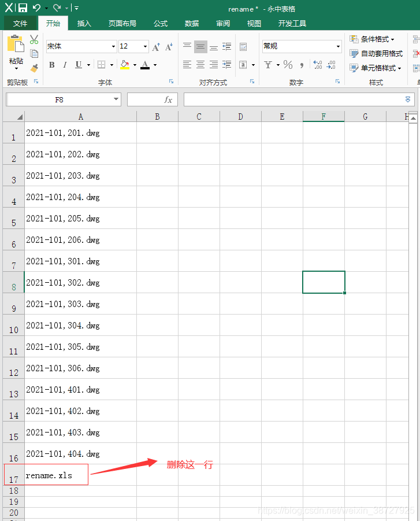Toggle underline formatting U
This screenshot has width=420, height=521.
(79, 65)
